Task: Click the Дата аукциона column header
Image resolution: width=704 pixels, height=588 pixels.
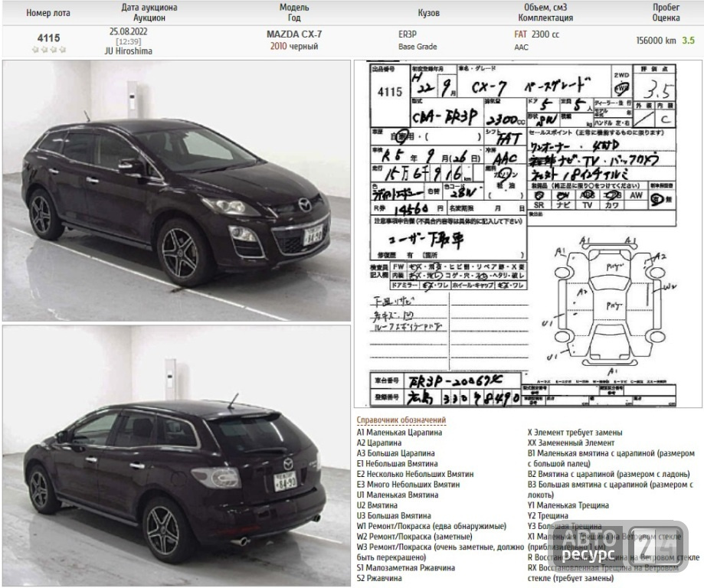Action: [149, 8]
